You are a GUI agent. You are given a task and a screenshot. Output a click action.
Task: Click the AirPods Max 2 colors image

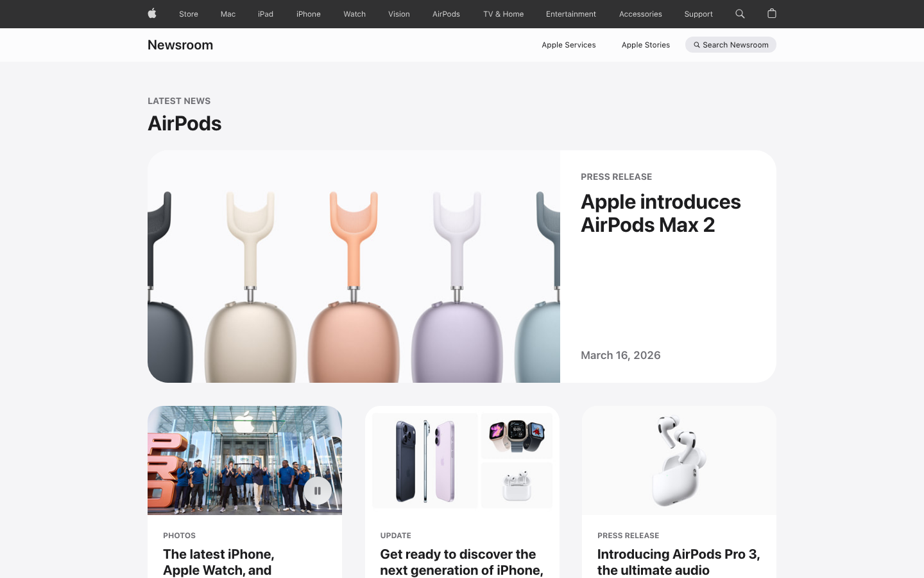click(x=354, y=267)
